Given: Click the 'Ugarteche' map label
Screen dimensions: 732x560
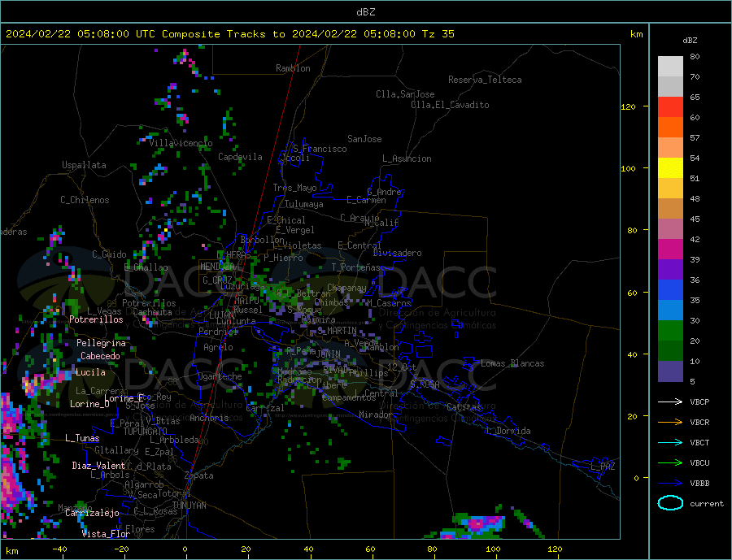Looking at the screenshot, I should (220, 376).
